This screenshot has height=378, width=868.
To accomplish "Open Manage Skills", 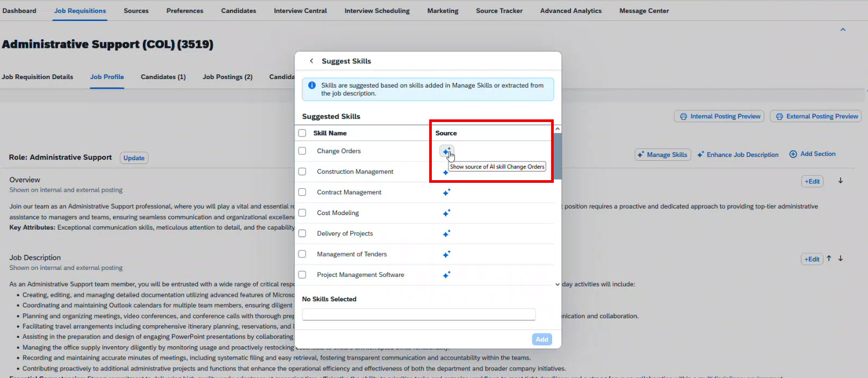I will pos(662,155).
